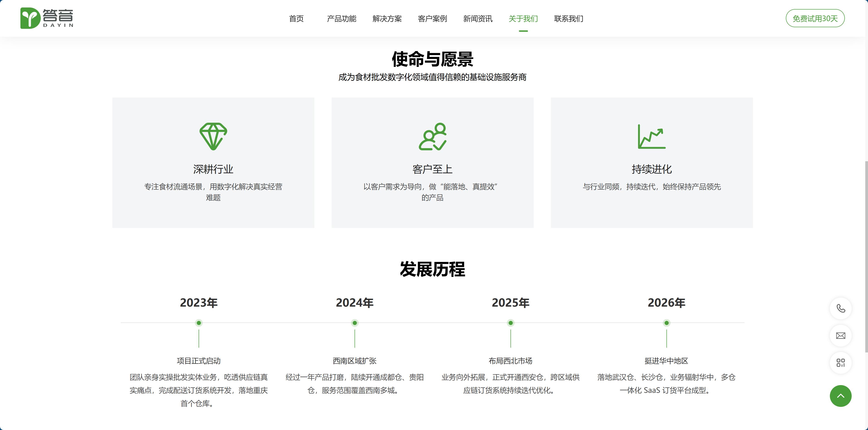868x430 pixels.
Task: Open 客户案例 navigation item
Action: pos(433,19)
